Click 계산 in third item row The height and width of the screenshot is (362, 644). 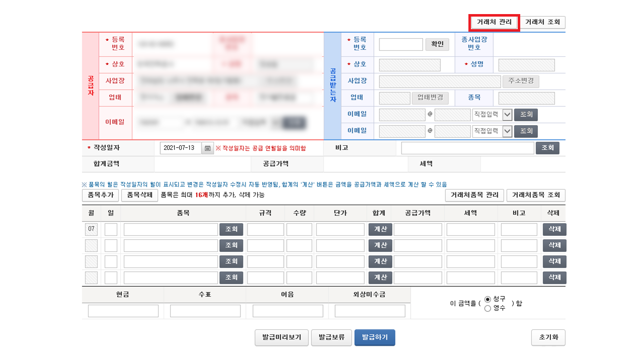click(380, 261)
